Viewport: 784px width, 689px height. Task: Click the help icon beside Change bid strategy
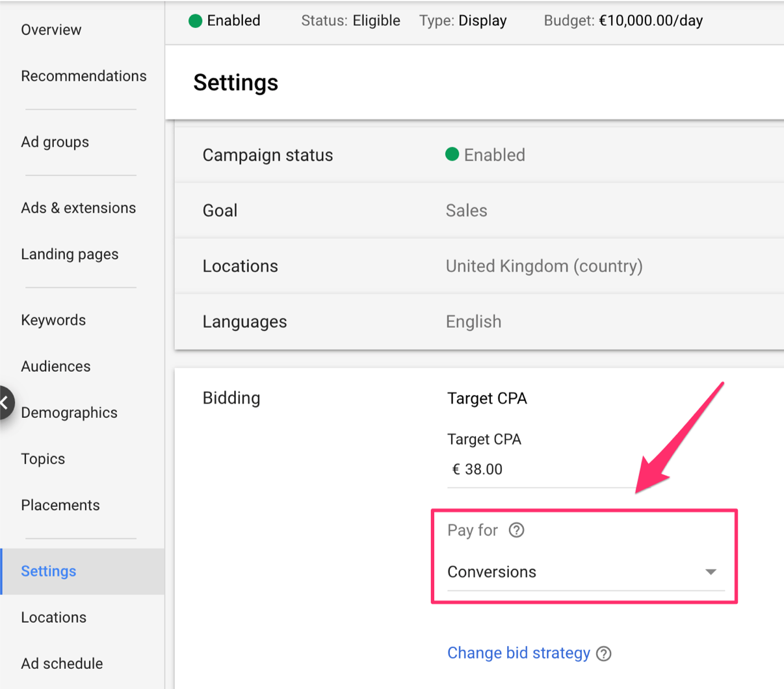604,654
